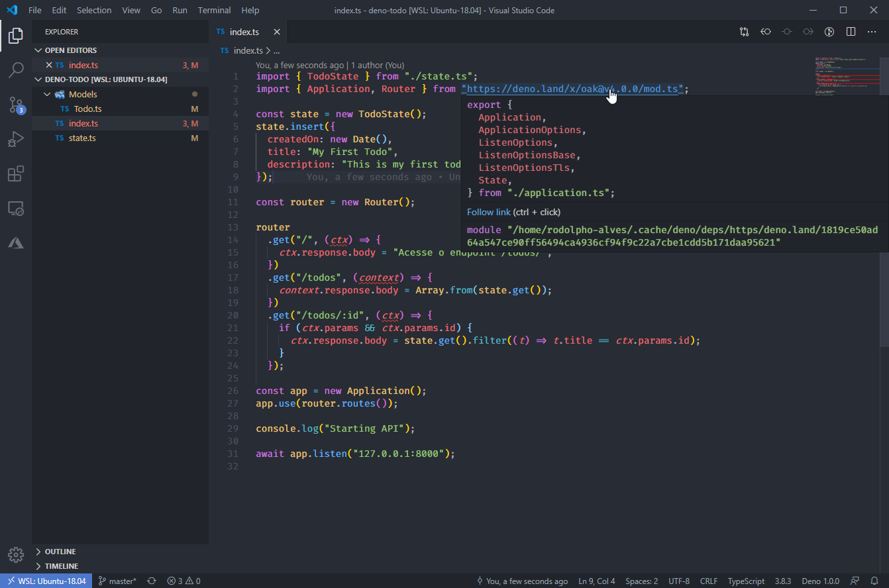Open the Manage settings gear

[x=16, y=555]
